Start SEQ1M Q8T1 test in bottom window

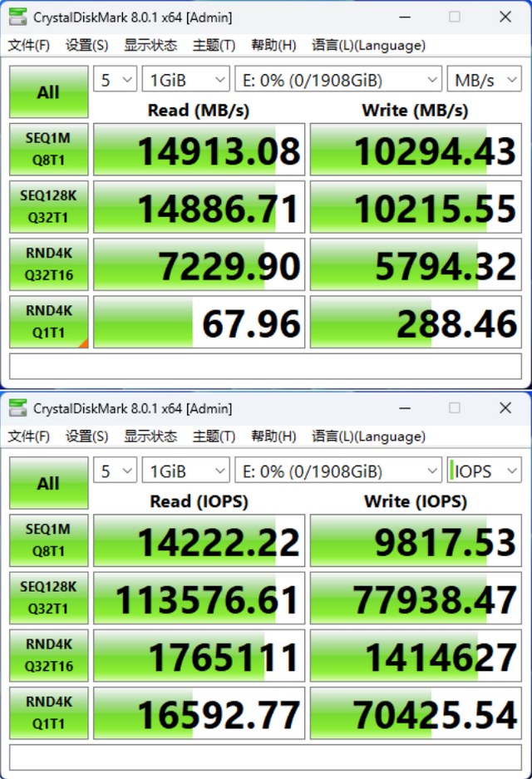click(49, 540)
